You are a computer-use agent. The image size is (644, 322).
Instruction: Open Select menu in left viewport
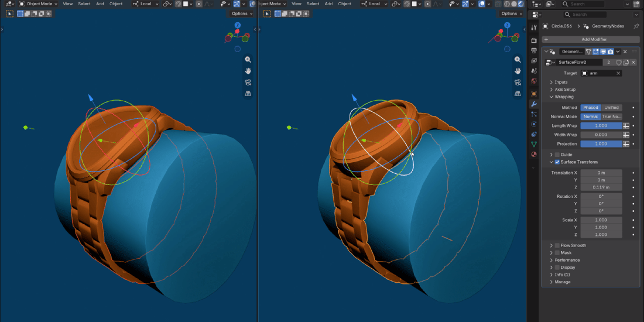pyautogui.click(x=84, y=4)
